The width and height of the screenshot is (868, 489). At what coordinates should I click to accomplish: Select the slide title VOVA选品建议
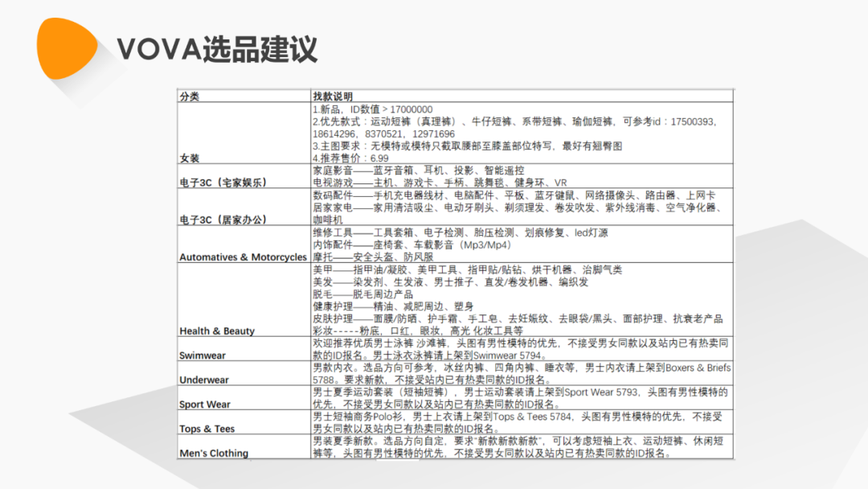click(x=220, y=47)
